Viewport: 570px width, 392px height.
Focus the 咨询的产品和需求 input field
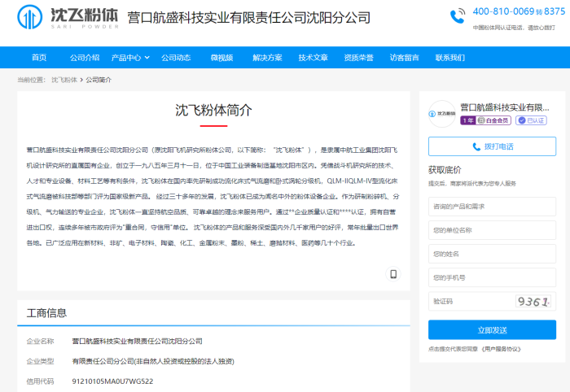pyautogui.click(x=492, y=206)
